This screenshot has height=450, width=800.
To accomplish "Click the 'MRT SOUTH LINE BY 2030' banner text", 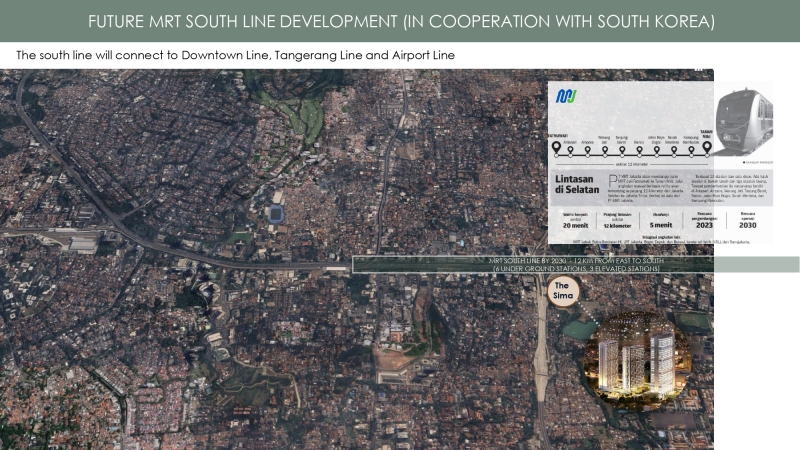I will 576,264.
